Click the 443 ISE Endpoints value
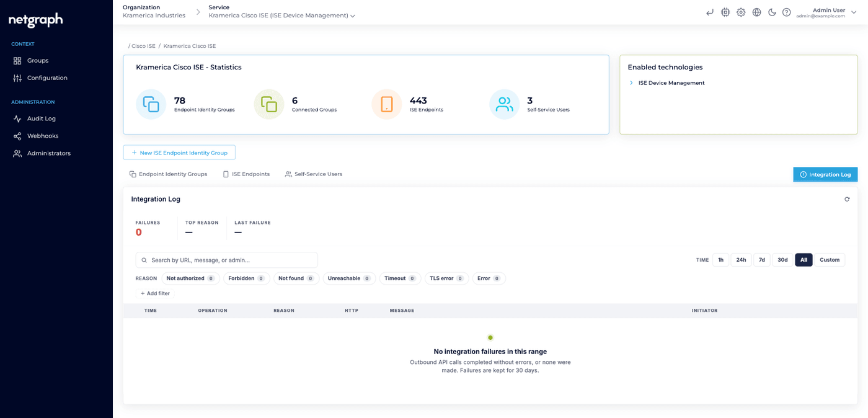This screenshot has width=868, height=418. [418, 100]
